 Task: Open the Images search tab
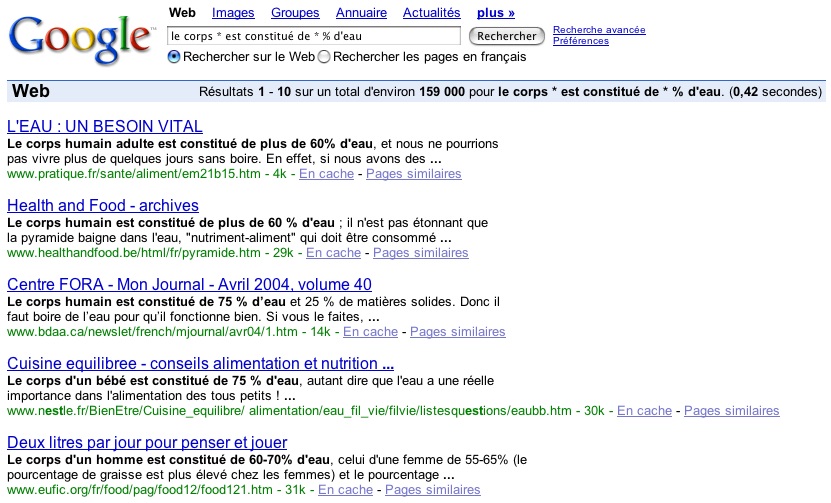pyautogui.click(x=233, y=13)
